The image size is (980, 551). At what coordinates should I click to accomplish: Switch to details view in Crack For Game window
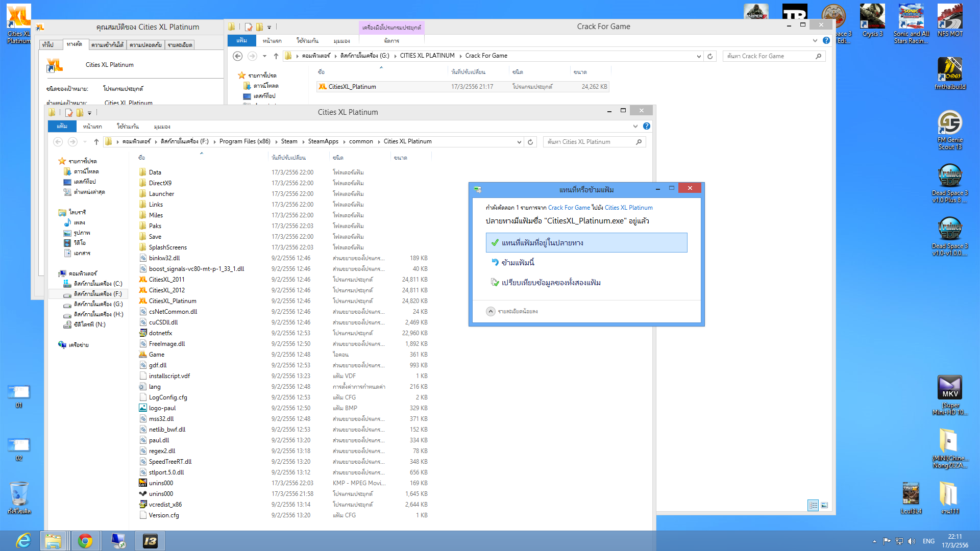click(x=813, y=505)
